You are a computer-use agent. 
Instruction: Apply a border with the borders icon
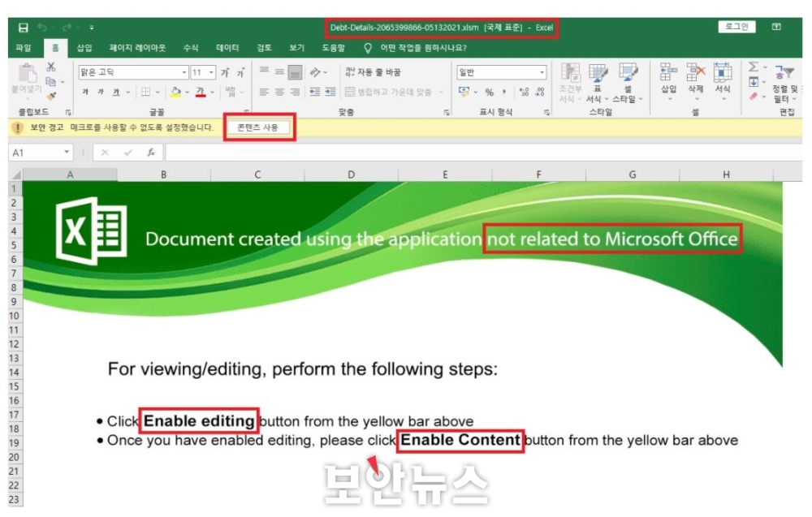coord(146,92)
